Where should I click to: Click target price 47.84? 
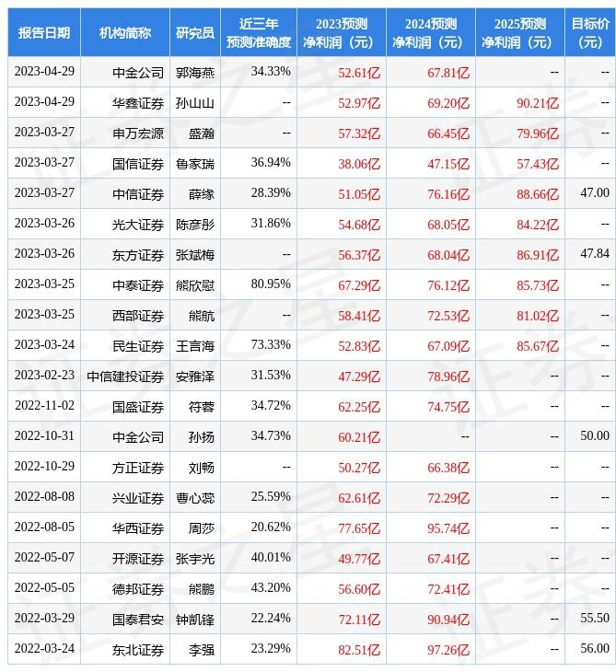[x=595, y=254]
